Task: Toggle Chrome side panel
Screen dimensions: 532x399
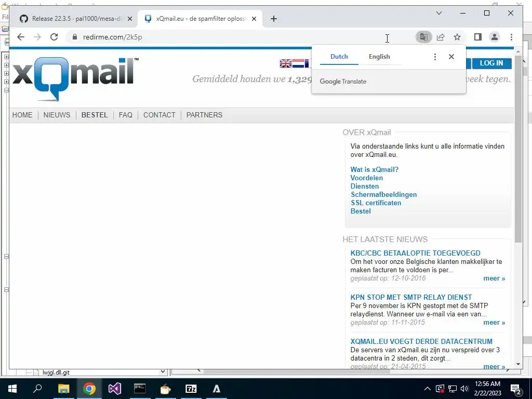Action: point(478,37)
